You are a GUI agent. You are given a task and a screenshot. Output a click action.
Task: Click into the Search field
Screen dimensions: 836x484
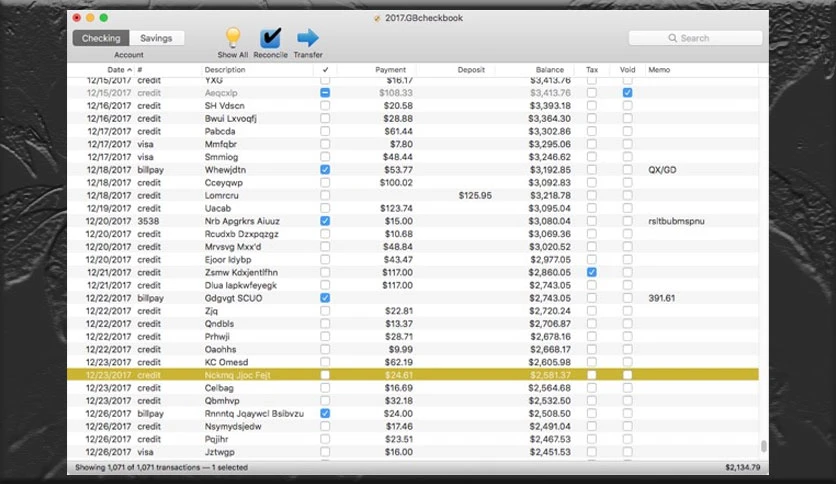(x=695, y=38)
